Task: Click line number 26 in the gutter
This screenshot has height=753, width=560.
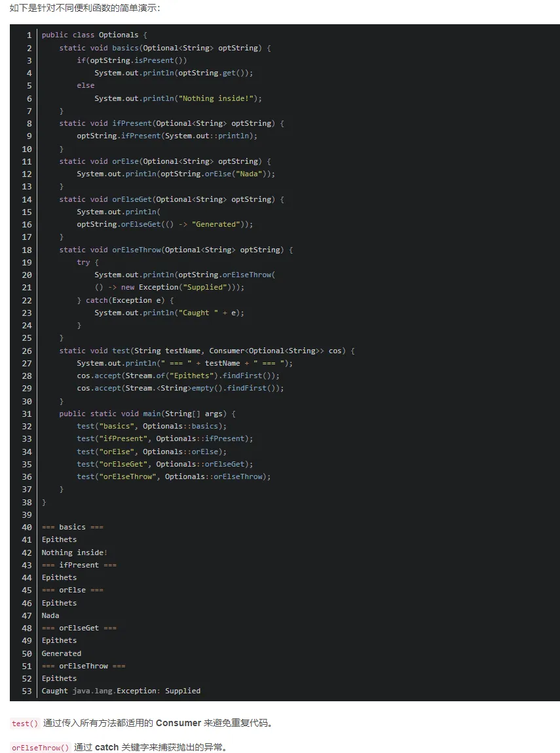Action: (x=27, y=351)
